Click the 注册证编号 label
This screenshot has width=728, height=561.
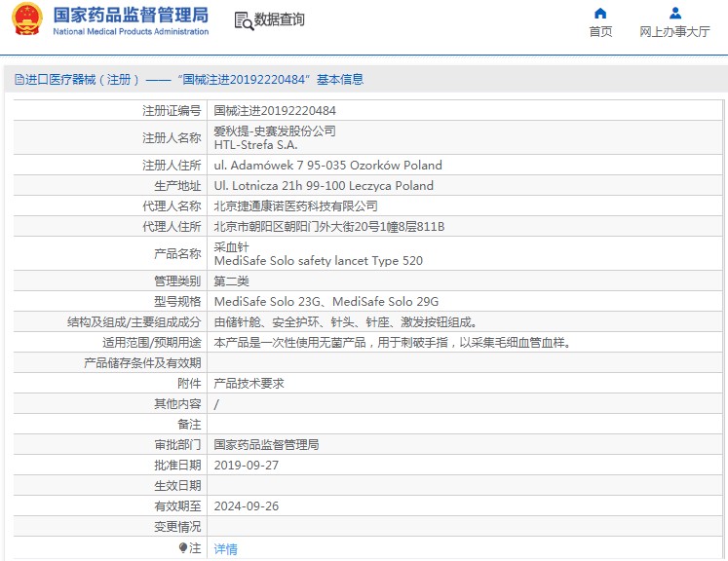click(x=172, y=111)
